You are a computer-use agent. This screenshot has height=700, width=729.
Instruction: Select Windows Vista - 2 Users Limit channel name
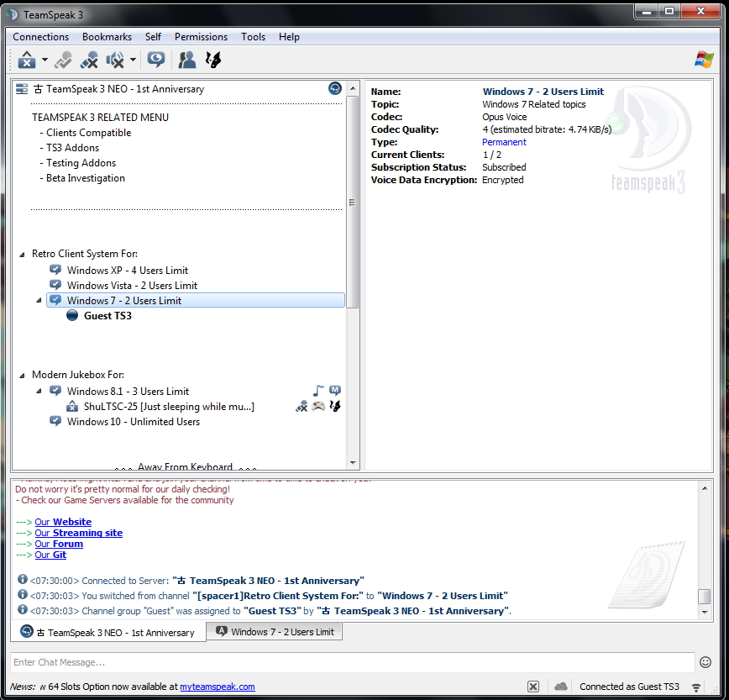click(132, 286)
